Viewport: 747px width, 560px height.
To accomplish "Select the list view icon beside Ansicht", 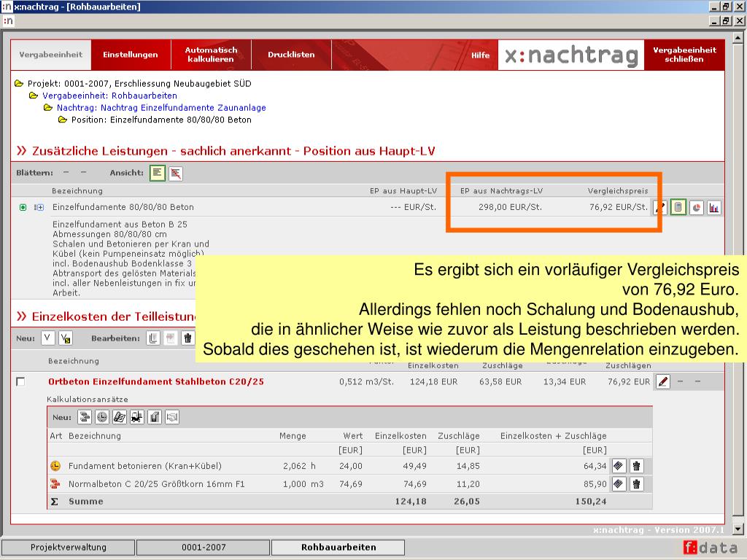I will coord(158,173).
